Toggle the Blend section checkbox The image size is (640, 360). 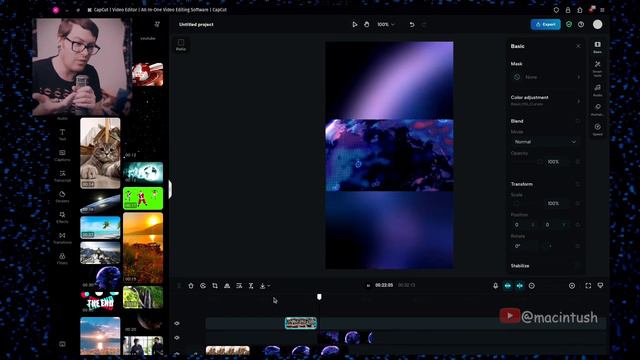coord(578,121)
